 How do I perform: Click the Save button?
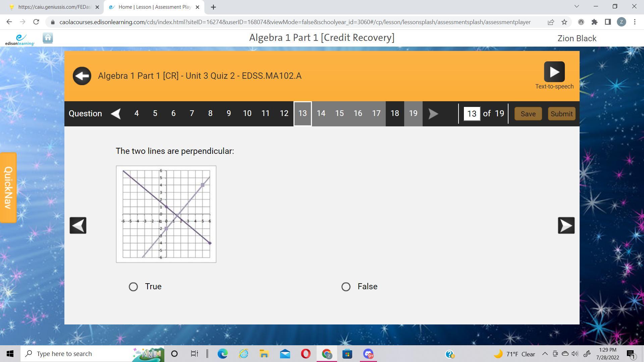[x=528, y=114]
